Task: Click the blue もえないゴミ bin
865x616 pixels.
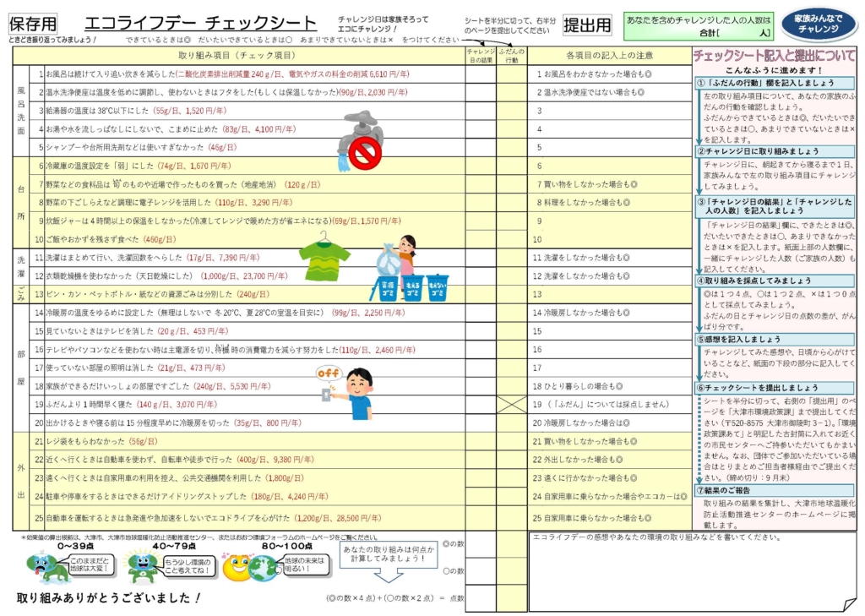Action: click(x=437, y=288)
